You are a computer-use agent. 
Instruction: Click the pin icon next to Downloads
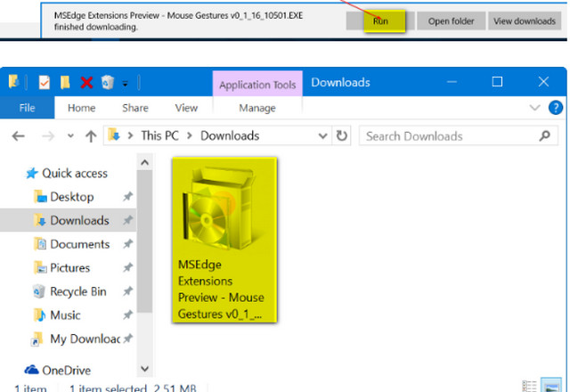click(127, 220)
